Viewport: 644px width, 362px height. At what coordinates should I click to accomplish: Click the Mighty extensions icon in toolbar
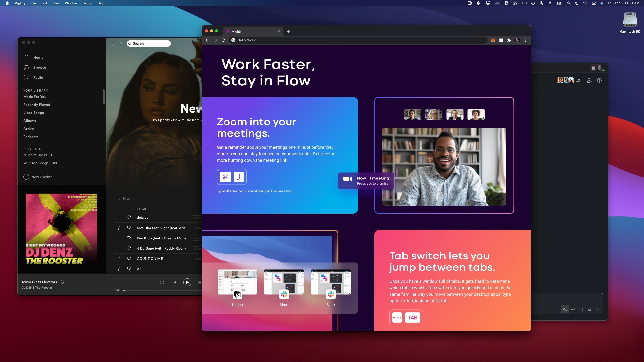tap(509, 40)
